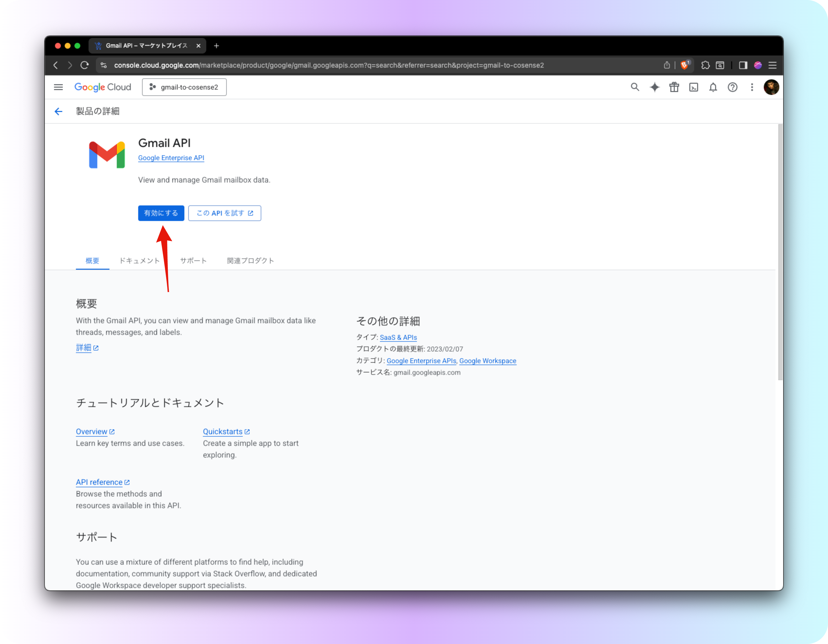Click the browser back button
This screenshot has width=828, height=644.
(56, 65)
